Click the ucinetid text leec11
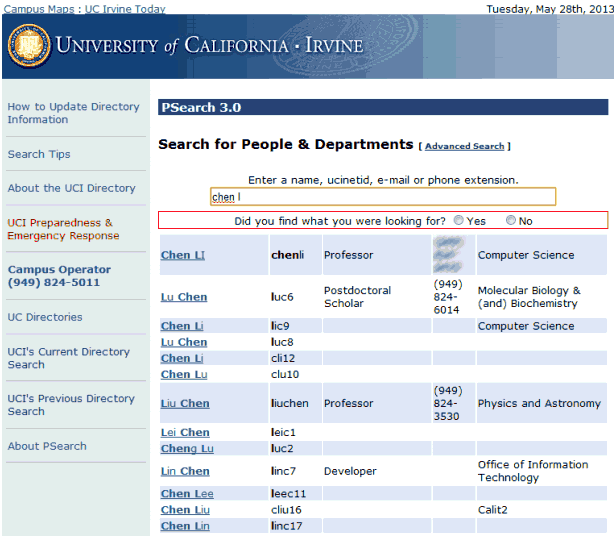Viewport: 615px width, 536px height. [x=288, y=493]
